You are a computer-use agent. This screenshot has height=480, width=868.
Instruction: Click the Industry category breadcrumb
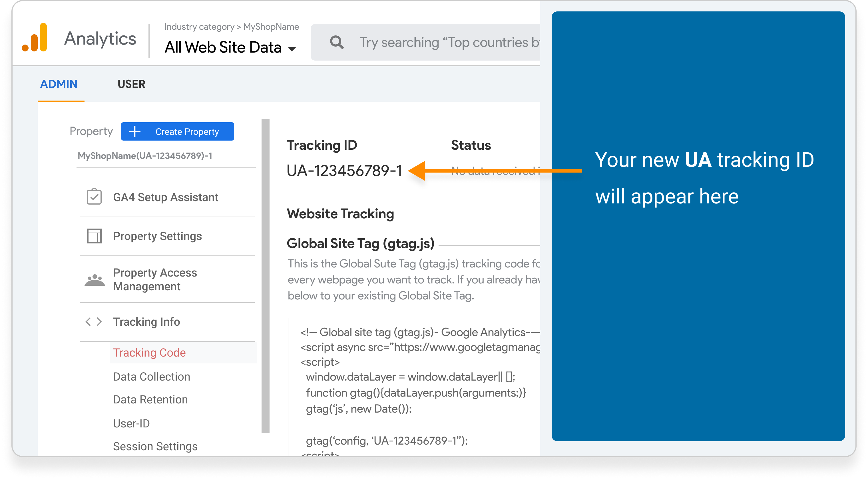click(199, 27)
